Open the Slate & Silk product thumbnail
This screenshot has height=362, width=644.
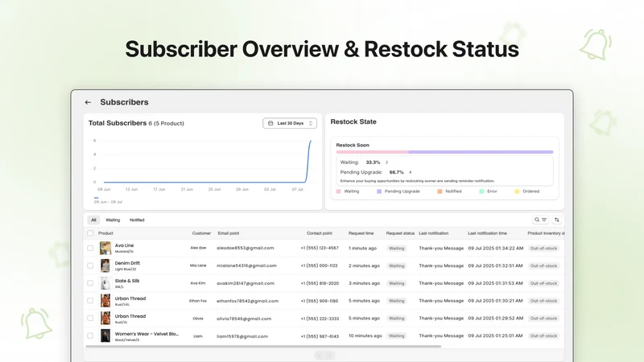tap(105, 283)
